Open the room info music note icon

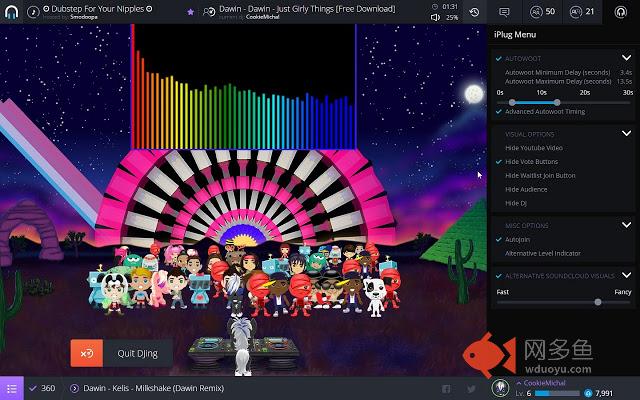[33, 12]
